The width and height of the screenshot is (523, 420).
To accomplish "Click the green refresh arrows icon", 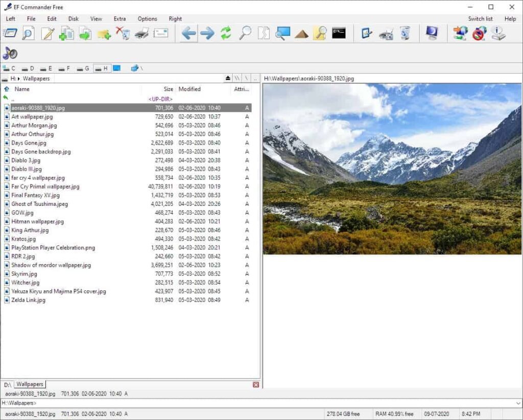I will coord(226,33).
